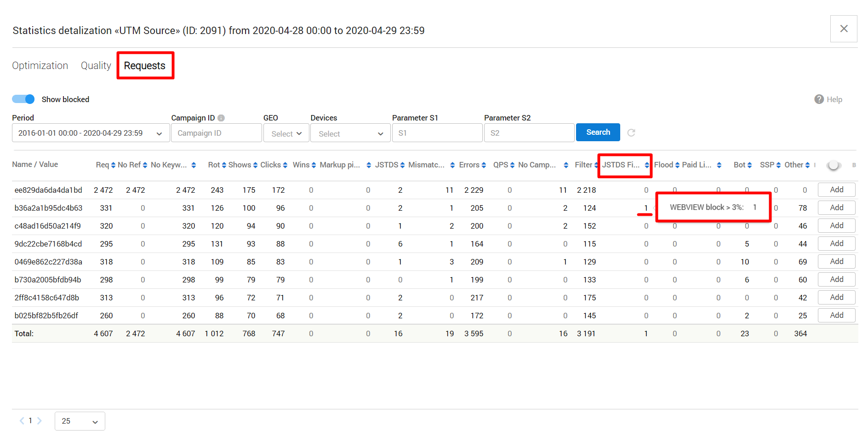Sort table by Req column arrows
Image resolution: width=868 pixels, height=431 pixels.
click(x=113, y=165)
